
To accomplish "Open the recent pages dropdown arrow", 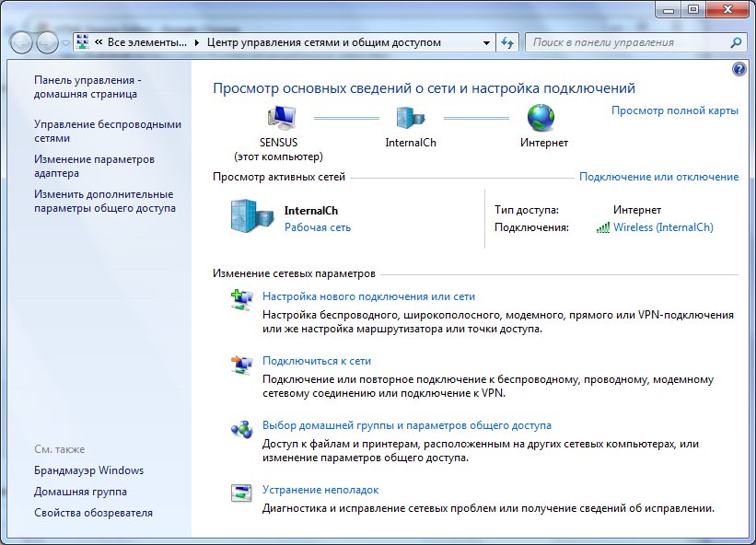I will pos(65,43).
